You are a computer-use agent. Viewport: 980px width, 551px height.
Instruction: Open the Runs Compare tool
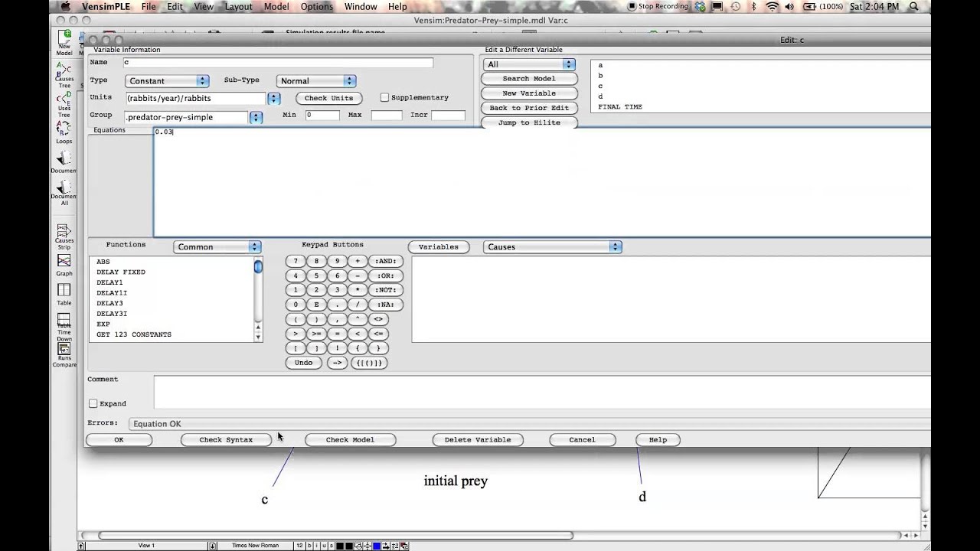tap(64, 356)
